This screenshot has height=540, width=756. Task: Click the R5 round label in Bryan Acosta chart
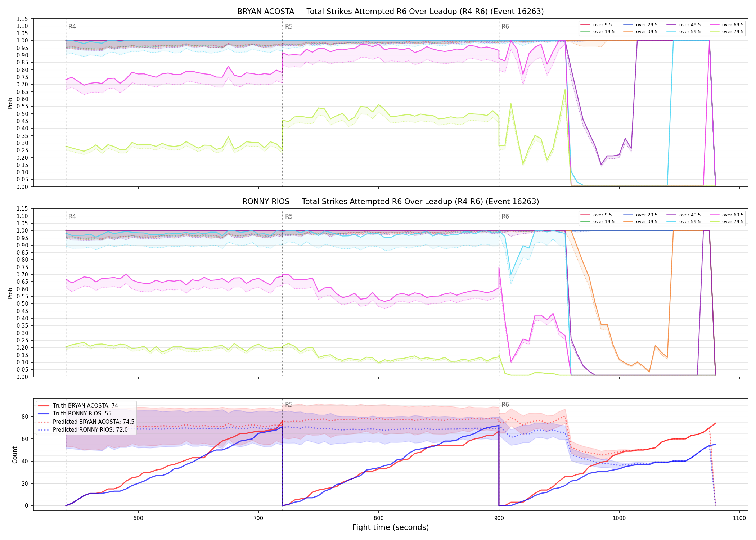point(289,27)
